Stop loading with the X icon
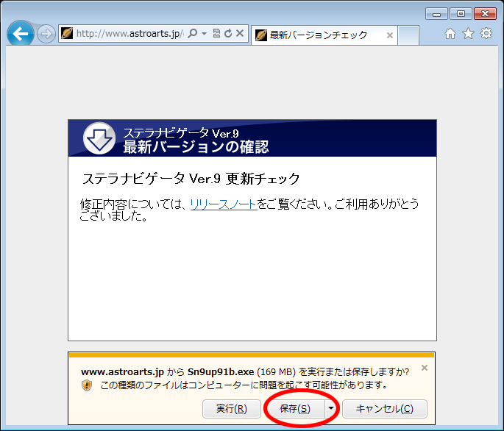The height and width of the screenshot is (431, 504). coord(240,33)
